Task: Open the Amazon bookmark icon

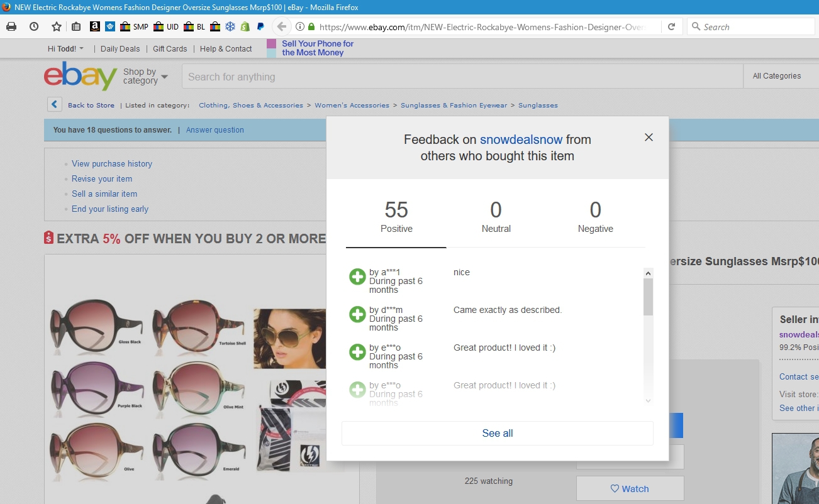Action: [95, 27]
